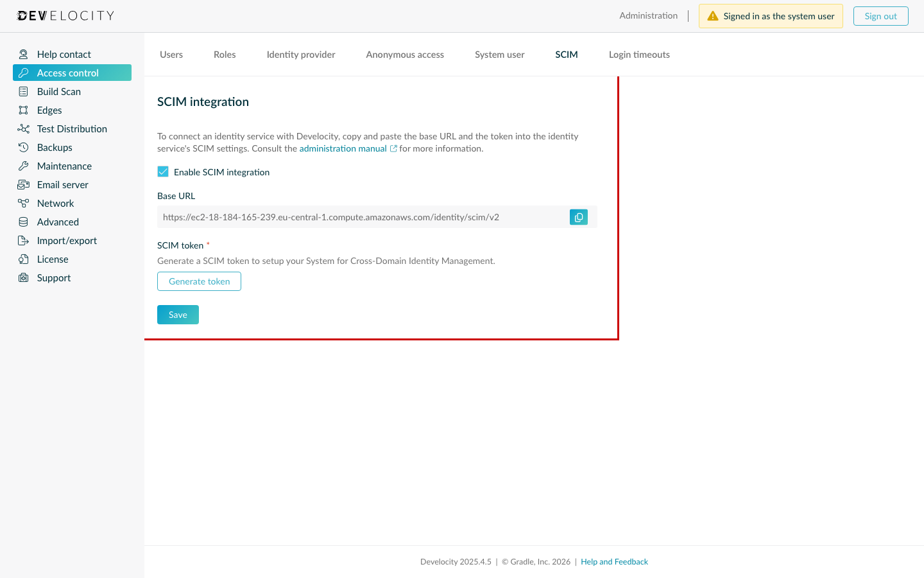
Task: Open the Edges section
Action: pos(49,110)
